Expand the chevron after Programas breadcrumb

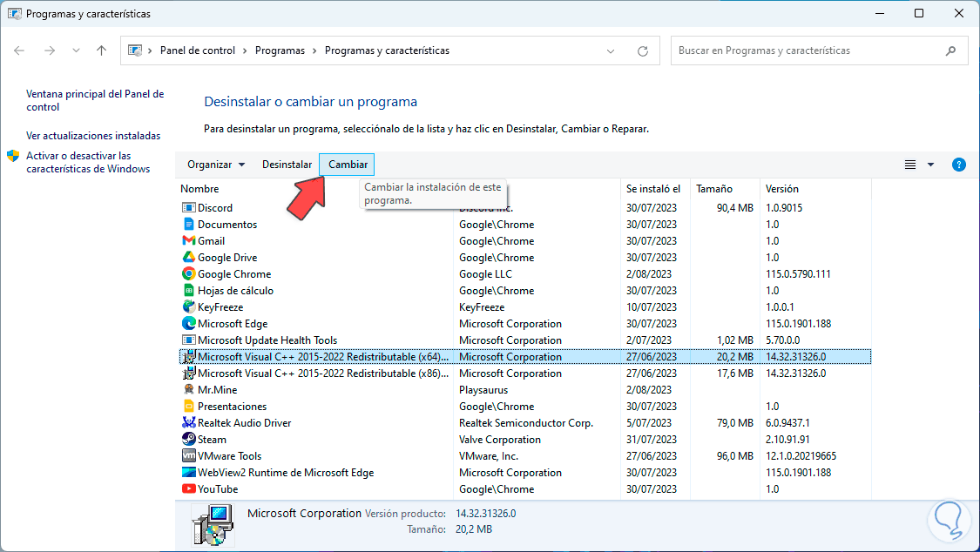(315, 50)
